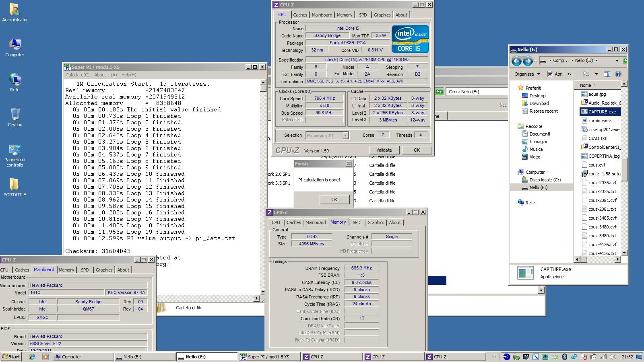Switch to Caches tab in Core i5 CPU-Z window
Viewport: 644px width, 362px height.
[x=300, y=15]
